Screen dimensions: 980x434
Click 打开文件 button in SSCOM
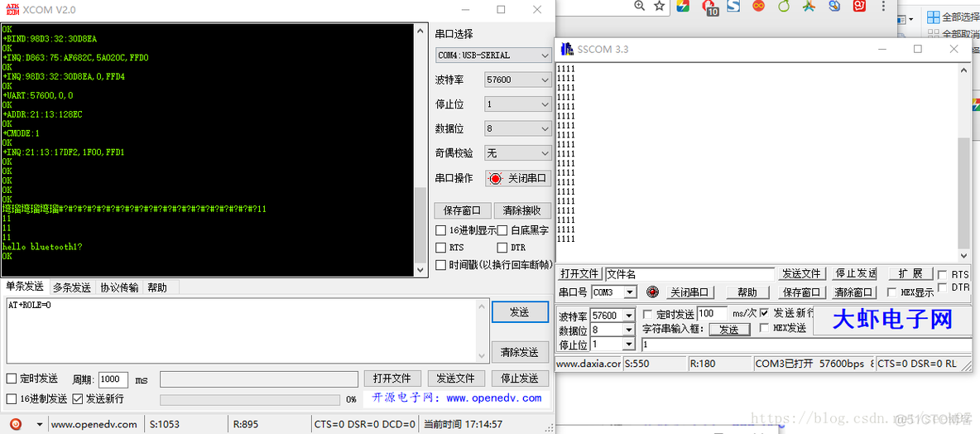(579, 274)
